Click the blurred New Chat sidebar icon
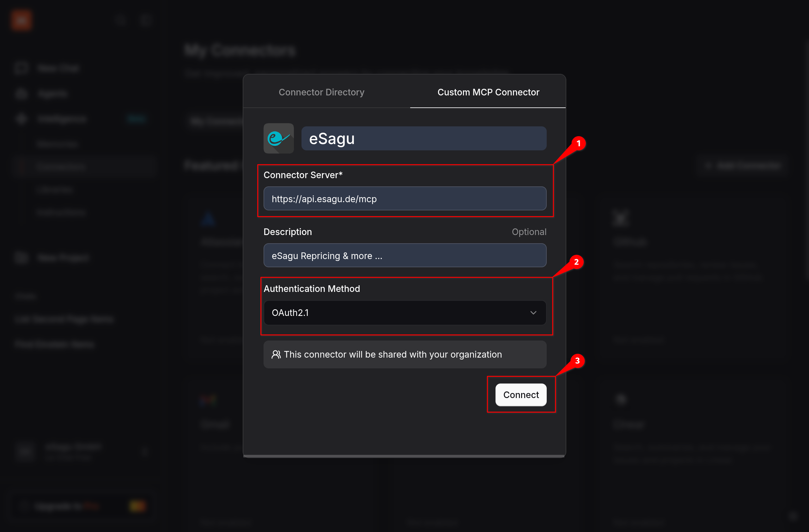The image size is (809, 532). (21, 68)
